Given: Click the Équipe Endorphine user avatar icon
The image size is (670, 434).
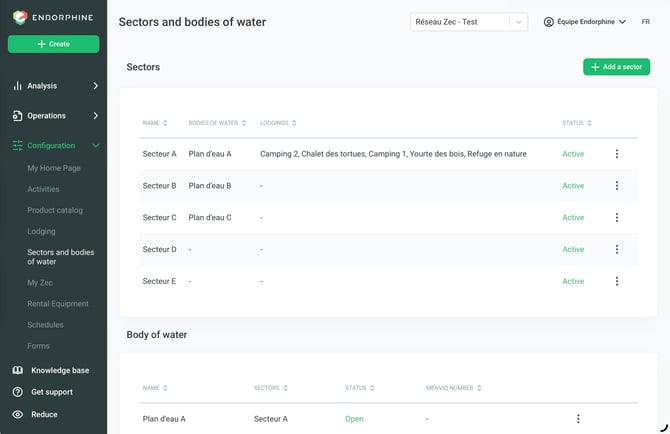Looking at the screenshot, I should tap(549, 22).
